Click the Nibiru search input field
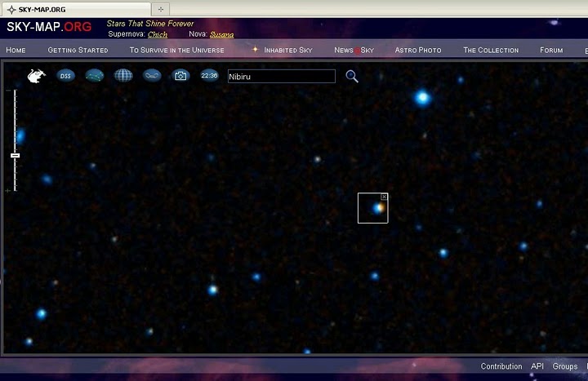The image size is (588, 381). (281, 76)
